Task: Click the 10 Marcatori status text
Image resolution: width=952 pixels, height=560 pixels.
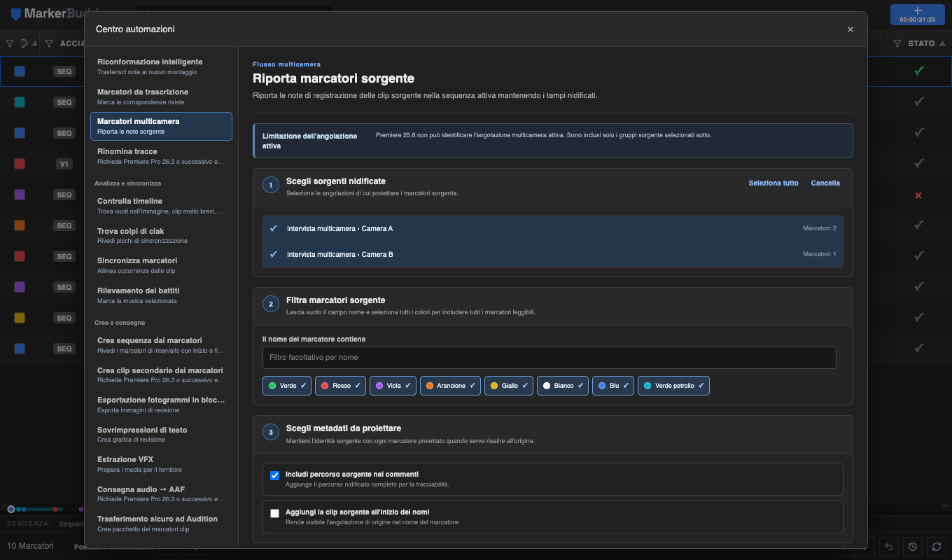Action: 30,546
